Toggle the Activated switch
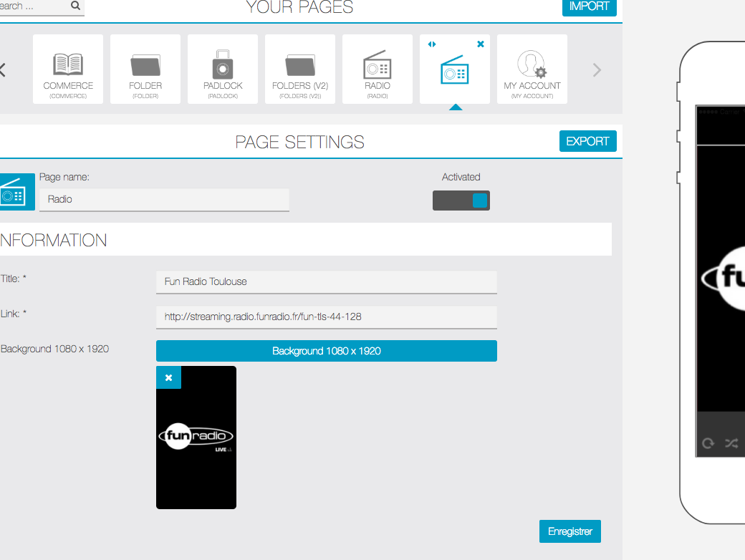The width and height of the screenshot is (745, 560). (x=461, y=201)
